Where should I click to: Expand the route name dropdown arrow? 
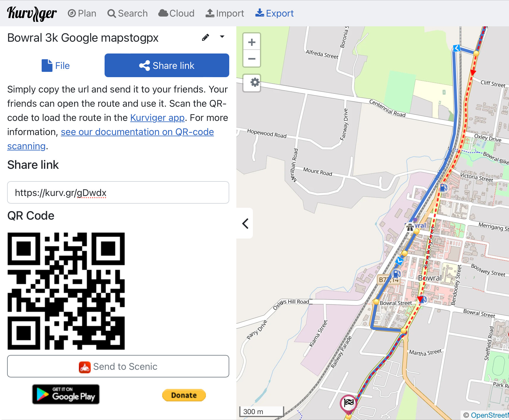222,37
